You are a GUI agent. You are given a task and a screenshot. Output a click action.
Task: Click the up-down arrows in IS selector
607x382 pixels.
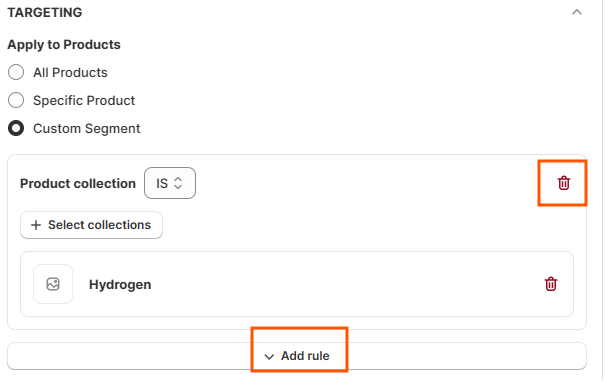178,183
